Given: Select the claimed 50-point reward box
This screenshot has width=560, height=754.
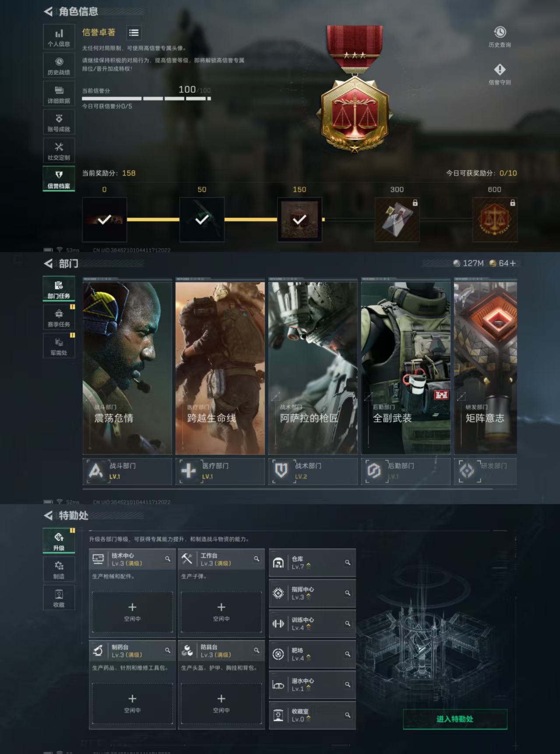Looking at the screenshot, I should tap(202, 219).
